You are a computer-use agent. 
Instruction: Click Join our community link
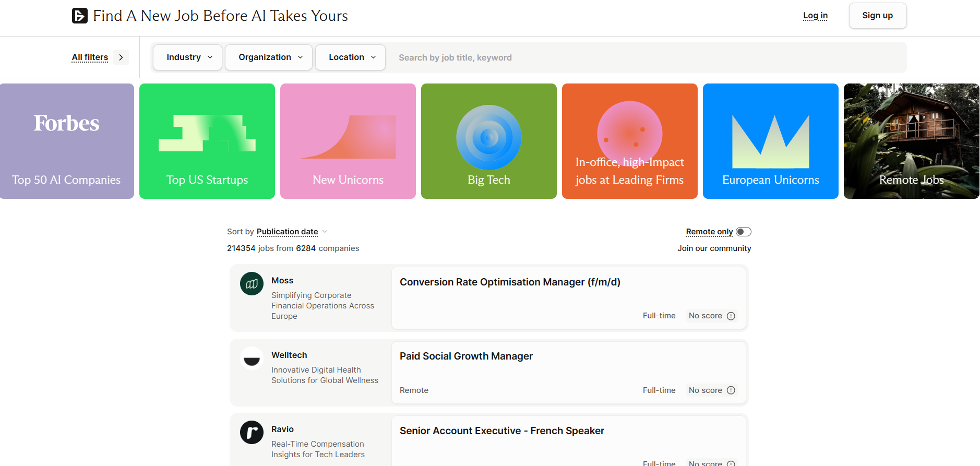(714, 248)
